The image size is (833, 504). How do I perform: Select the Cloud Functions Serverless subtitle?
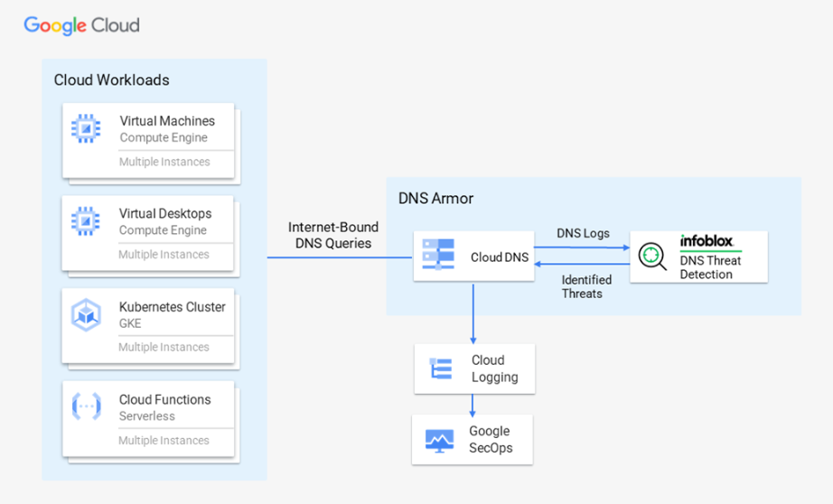click(x=147, y=416)
